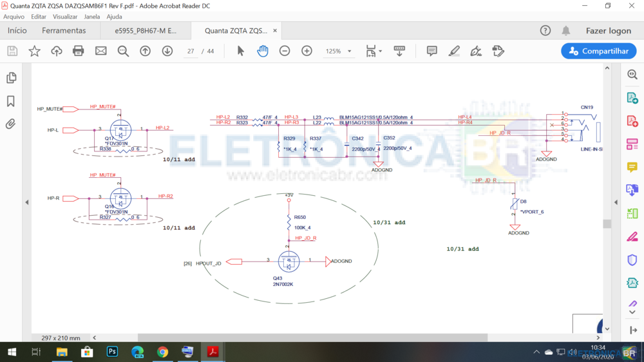Click the page number input field
644x362 pixels.
(x=191, y=51)
